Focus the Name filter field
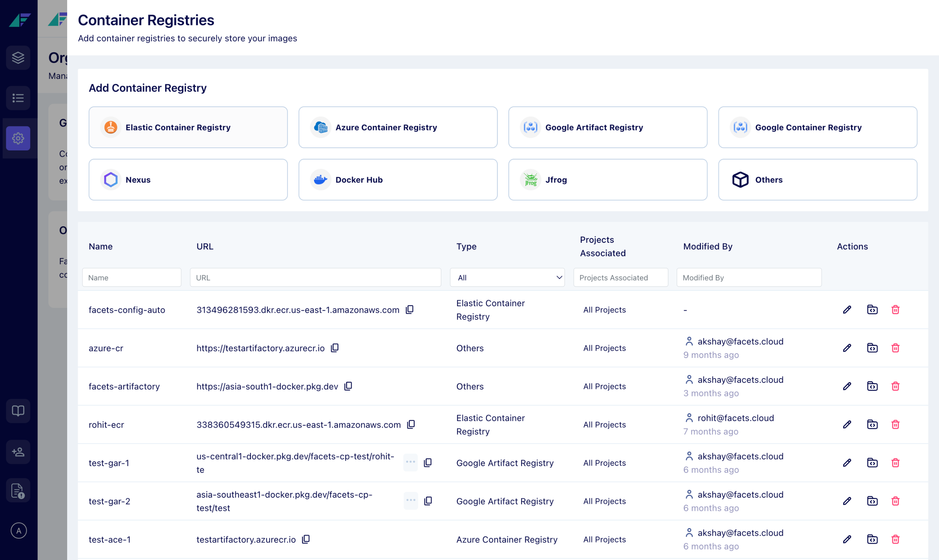Image resolution: width=939 pixels, height=560 pixels. (x=132, y=278)
